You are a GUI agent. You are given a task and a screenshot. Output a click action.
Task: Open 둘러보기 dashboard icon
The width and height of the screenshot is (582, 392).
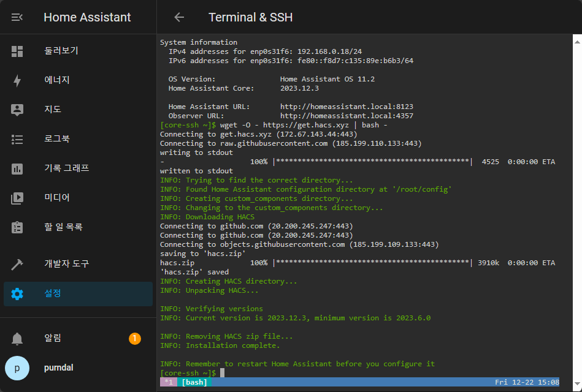(17, 51)
